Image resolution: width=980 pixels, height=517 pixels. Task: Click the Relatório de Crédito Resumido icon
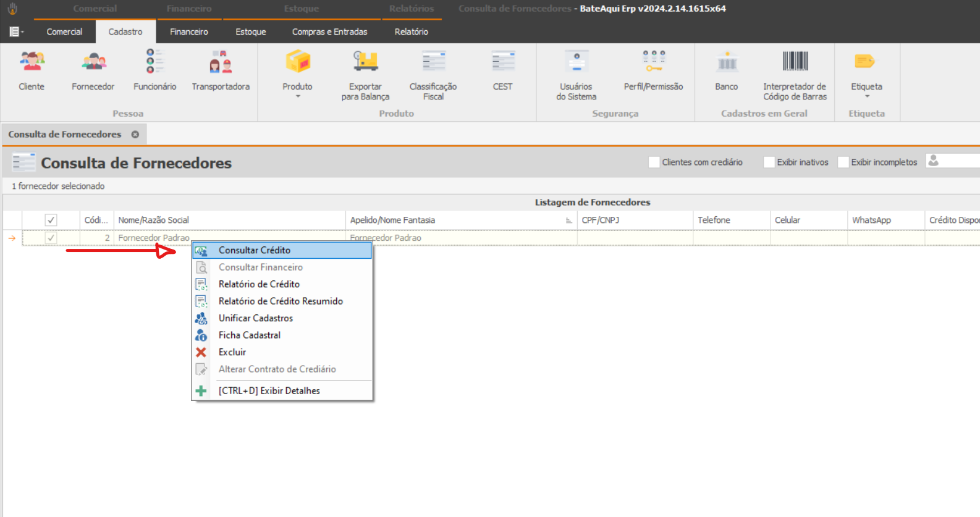click(201, 301)
